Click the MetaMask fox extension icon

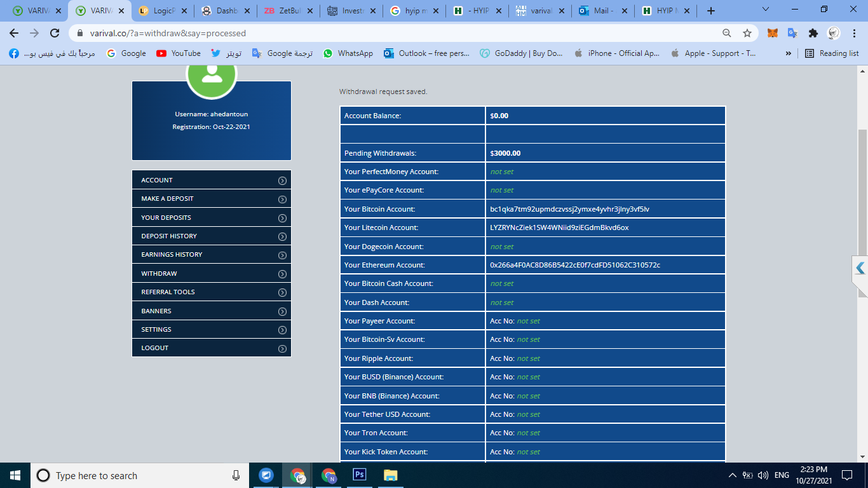click(x=772, y=33)
